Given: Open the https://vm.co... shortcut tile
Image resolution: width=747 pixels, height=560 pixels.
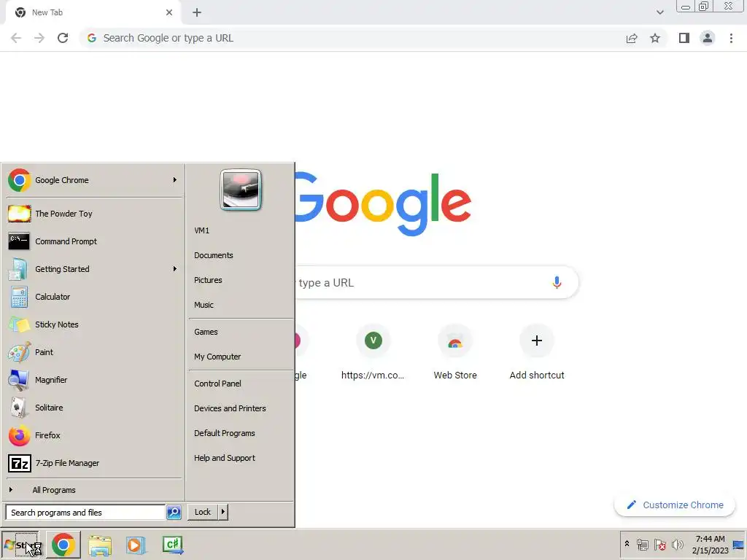Looking at the screenshot, I should tap(373, 352).
